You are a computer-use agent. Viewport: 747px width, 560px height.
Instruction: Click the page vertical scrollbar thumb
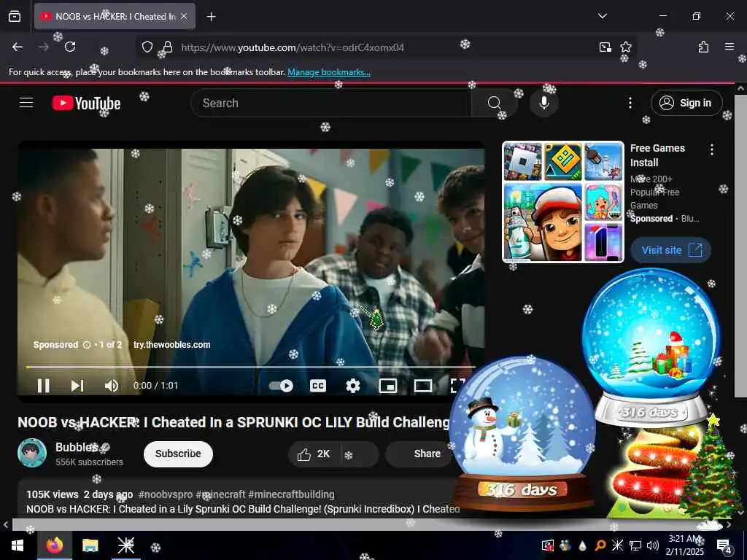tap(740, 246)
